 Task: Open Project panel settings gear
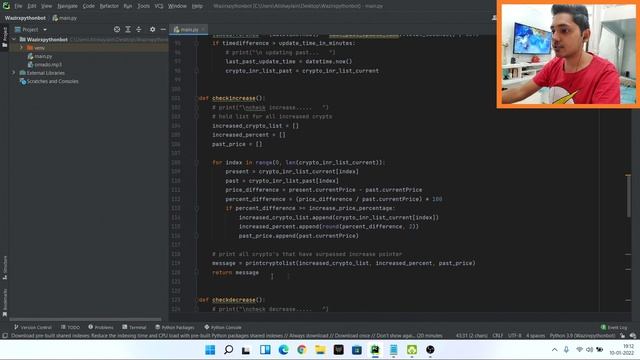coord(152,29)
